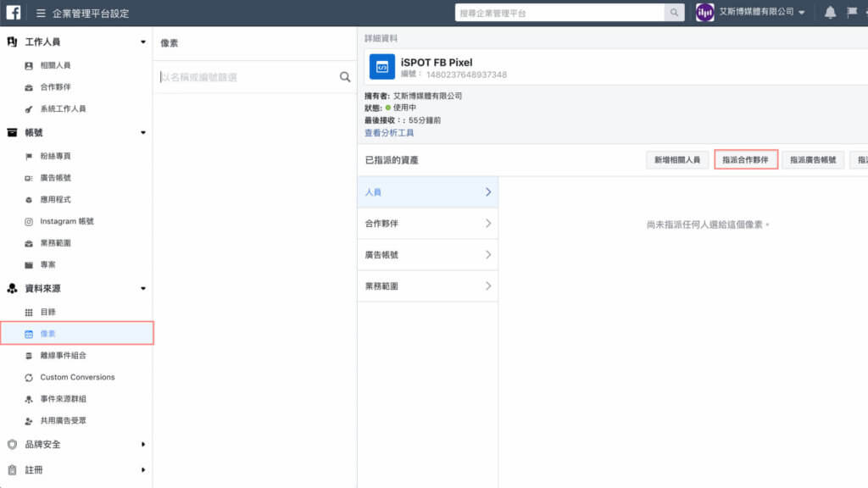Click the chevron on the 業務範圍 asset row
Screen dimensions: 868x488
[x=488, y=286]
